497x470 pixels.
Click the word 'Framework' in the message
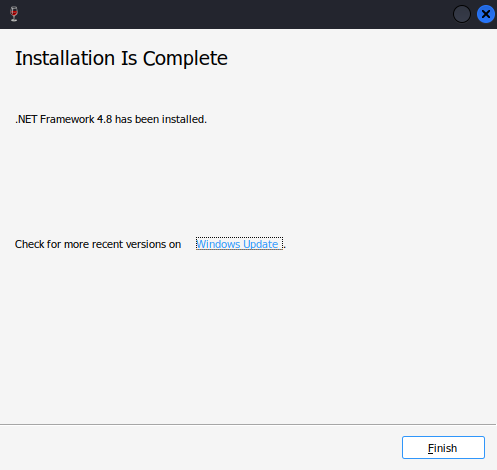point(67,119)
